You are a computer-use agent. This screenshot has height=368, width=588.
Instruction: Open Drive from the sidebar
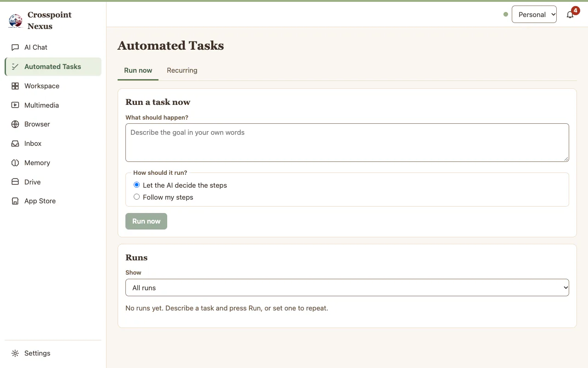(x=53, y=182)
